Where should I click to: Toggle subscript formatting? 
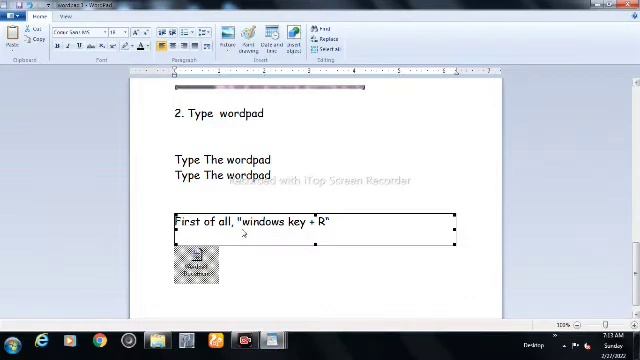click(x=102, y=46)
